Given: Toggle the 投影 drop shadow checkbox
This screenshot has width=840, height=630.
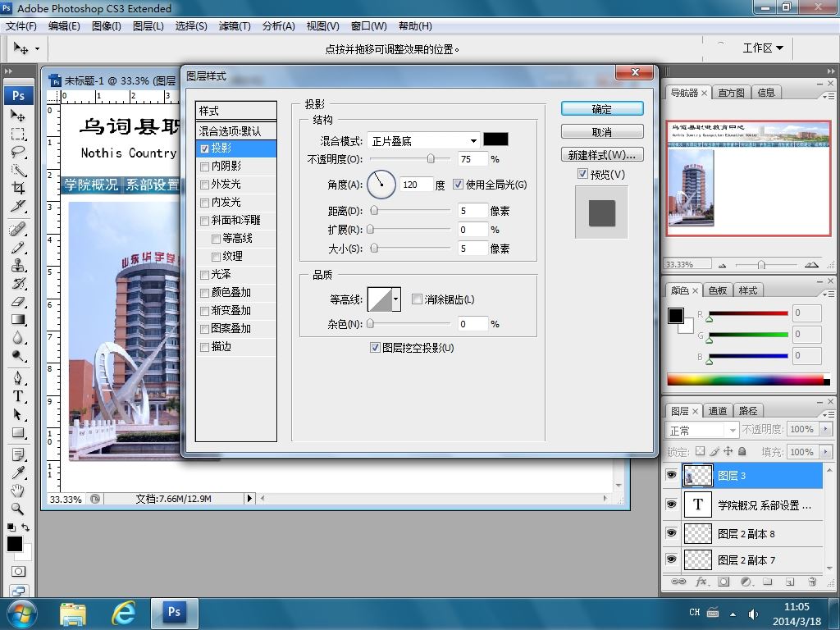Looking at the screenshot, I should tap(204, 149).
